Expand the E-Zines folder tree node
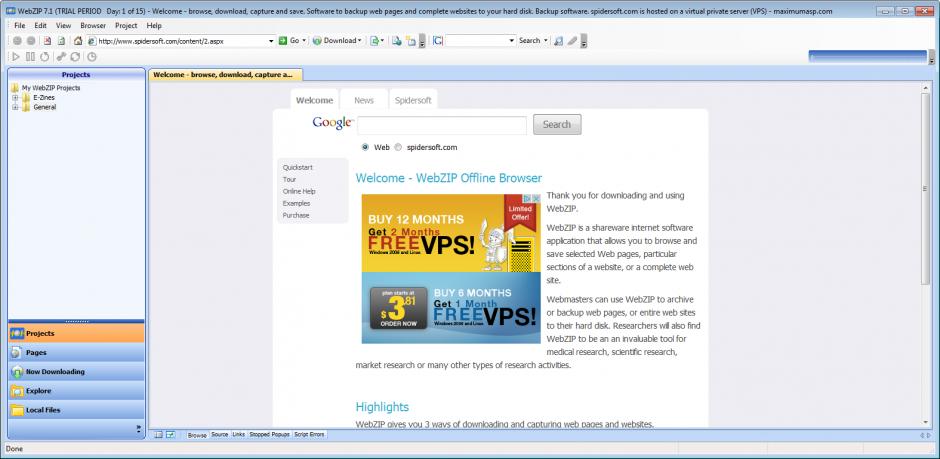The image size is (940, 459). [15, 98]
